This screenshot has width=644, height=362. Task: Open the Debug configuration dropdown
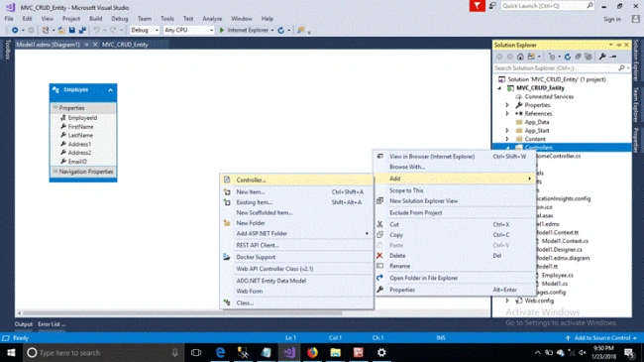coord(157,30)
